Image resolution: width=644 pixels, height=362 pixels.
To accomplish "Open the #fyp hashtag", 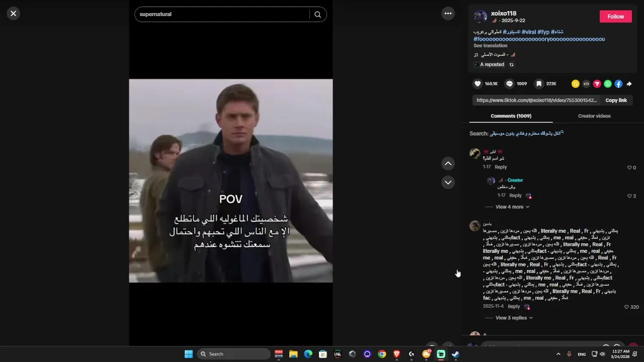I will [543, 32].
